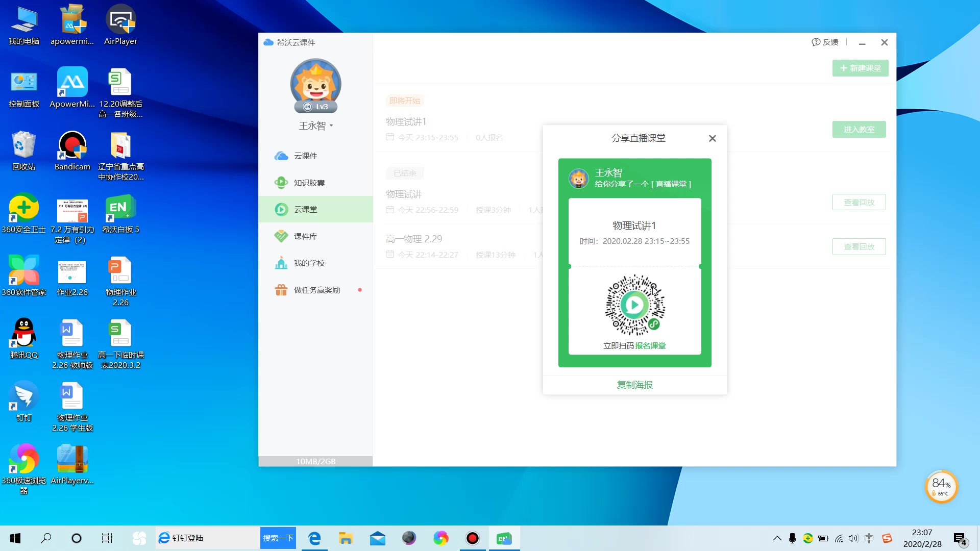The image size is (980, 551).
Task: Close the 希沃云课件 window
Action: pos(885,42)
